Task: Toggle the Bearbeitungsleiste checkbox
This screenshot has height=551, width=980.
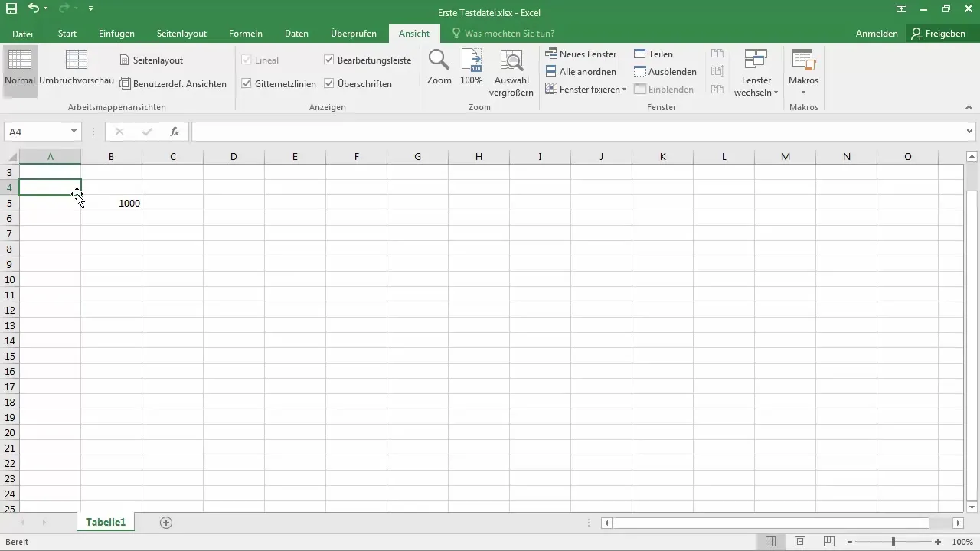Action: [x=329, y=60]
